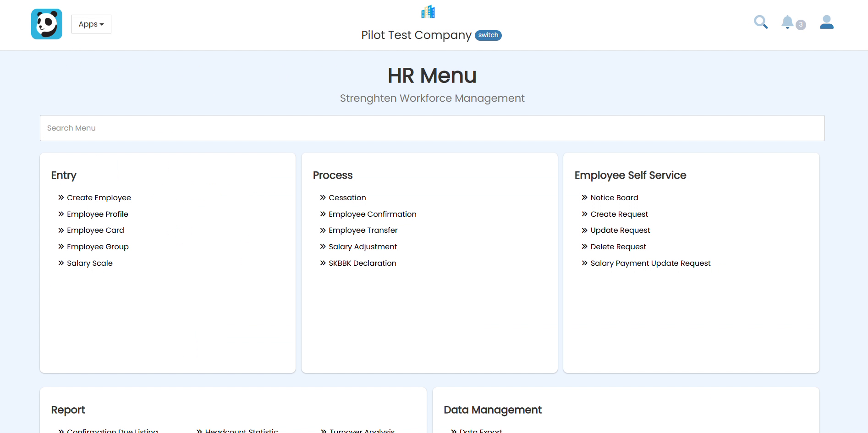Open the user profile icon
868x433 pixels.
[827, 22]
